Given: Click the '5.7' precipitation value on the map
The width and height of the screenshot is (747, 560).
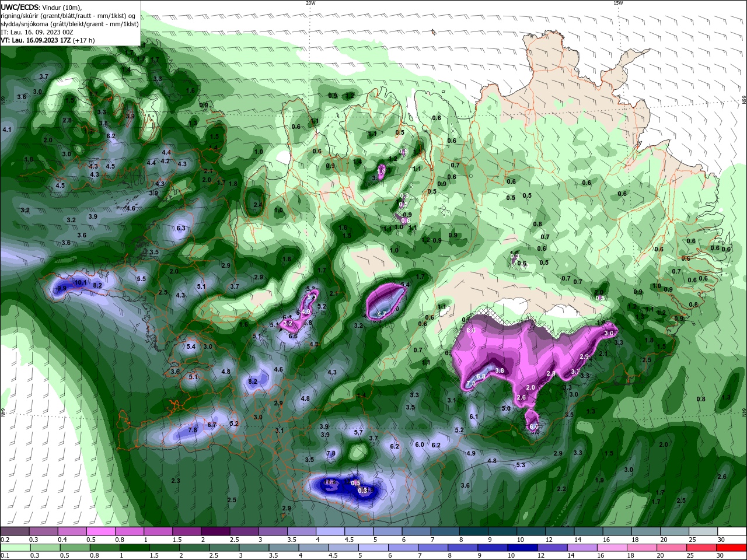Looking at the screenshot, I should click(358, 432).
